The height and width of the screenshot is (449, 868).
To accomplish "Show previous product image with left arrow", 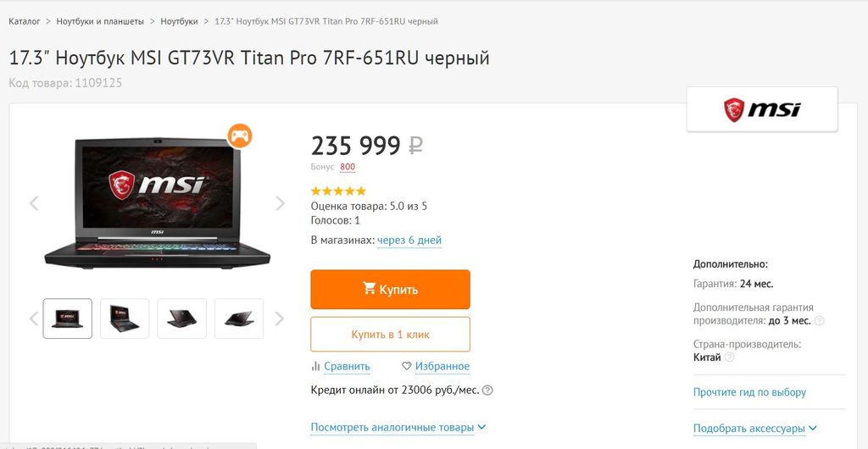I will [34, 203].
